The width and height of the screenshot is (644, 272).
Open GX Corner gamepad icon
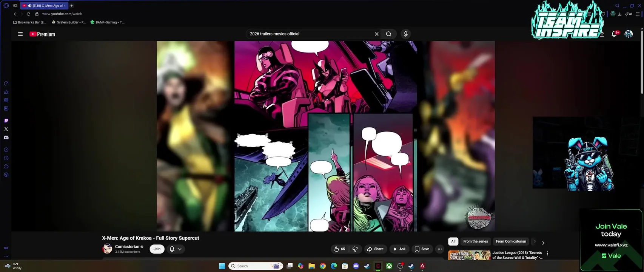point(15,6)
